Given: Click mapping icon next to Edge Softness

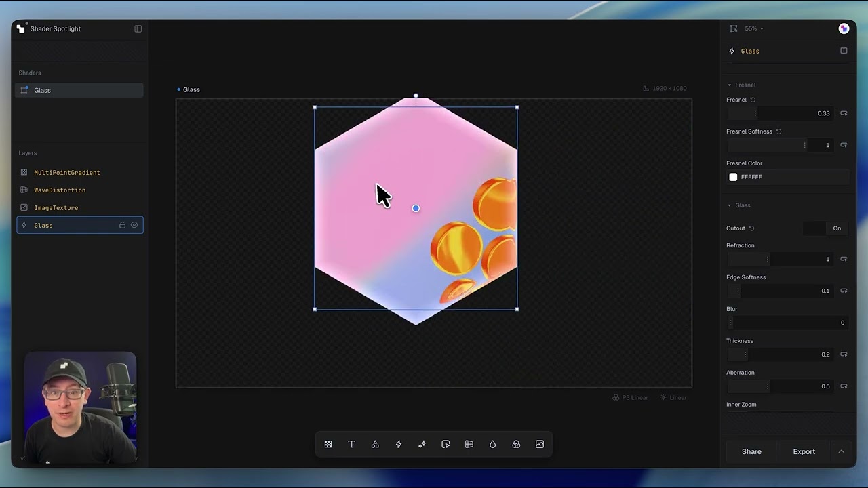Looking at the screenshot, I should click(x=844, y=291).
